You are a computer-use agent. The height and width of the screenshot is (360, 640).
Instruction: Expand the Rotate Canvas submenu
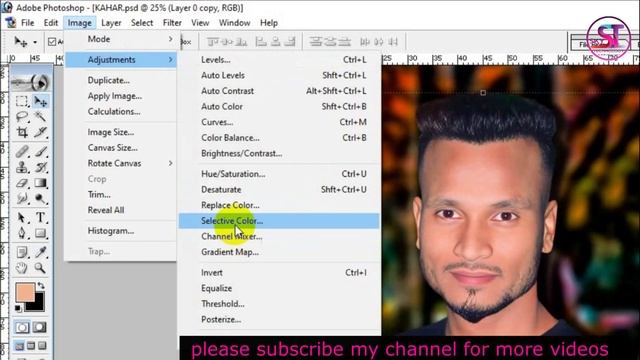pyautogui.click(x=121, y=163)
